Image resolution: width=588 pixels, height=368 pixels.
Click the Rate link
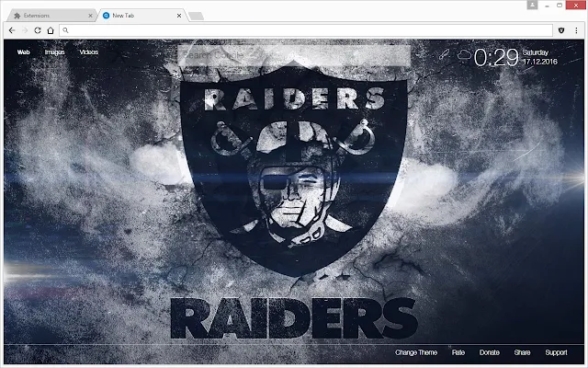(x=458, y=352)
